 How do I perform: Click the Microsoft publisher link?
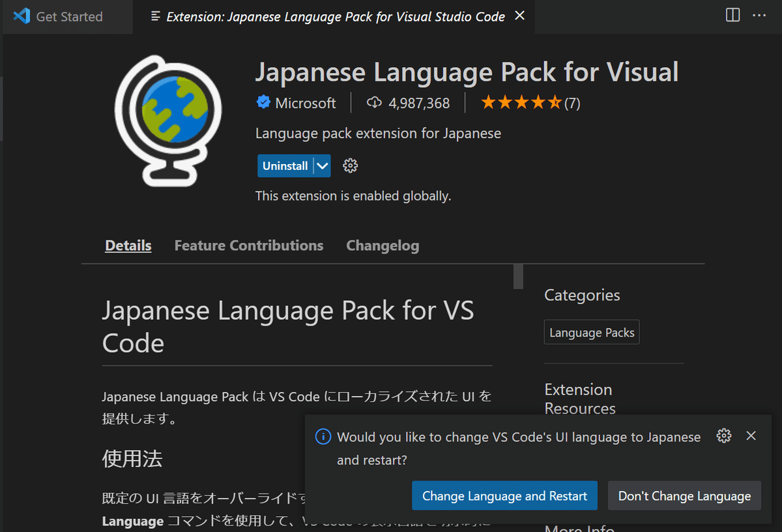coord(306,103)
